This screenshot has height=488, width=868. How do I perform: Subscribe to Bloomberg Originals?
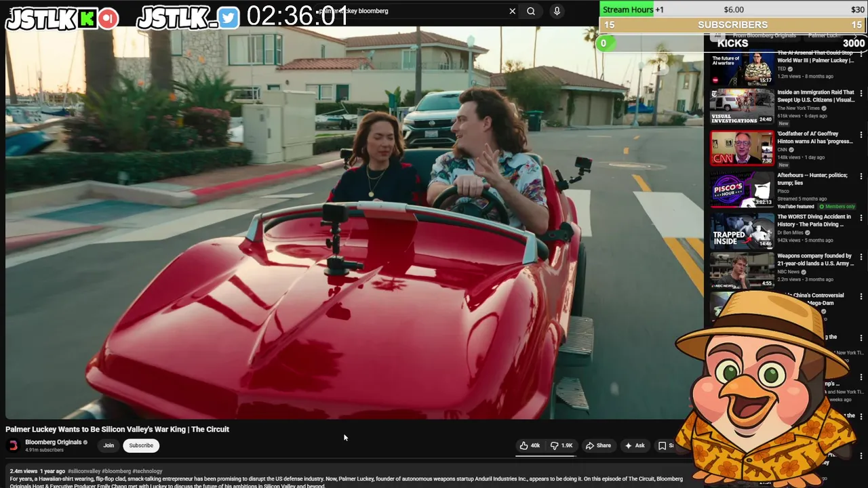pos(141,445)
